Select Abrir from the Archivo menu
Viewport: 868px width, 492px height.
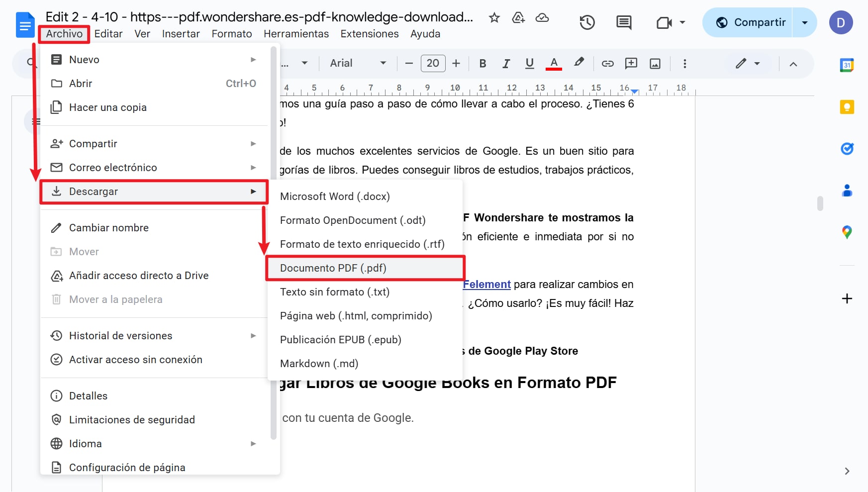(154, 84)
